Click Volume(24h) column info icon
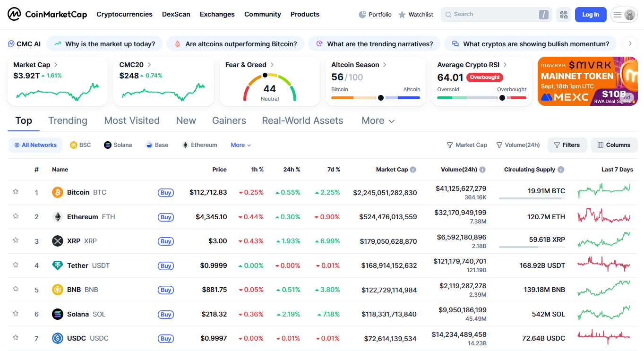The height and width of the screenshot is (351, 644). 482,170
